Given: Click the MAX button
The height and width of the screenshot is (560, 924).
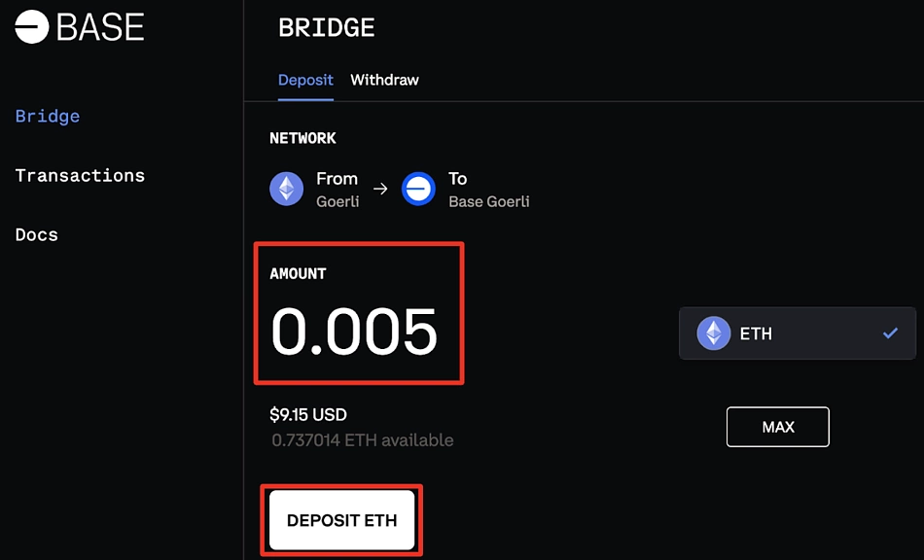Looking at the screenshot, I should pos(778,427).
